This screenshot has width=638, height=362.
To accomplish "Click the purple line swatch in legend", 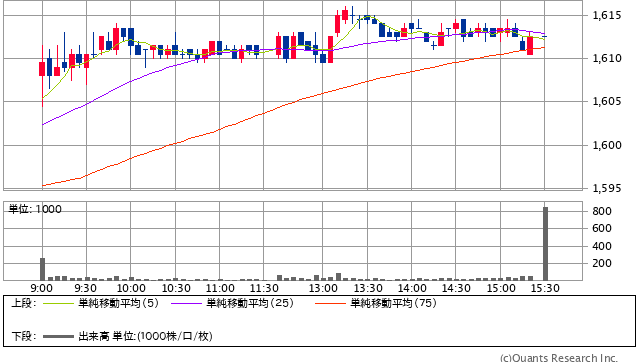I will (186, 303).
